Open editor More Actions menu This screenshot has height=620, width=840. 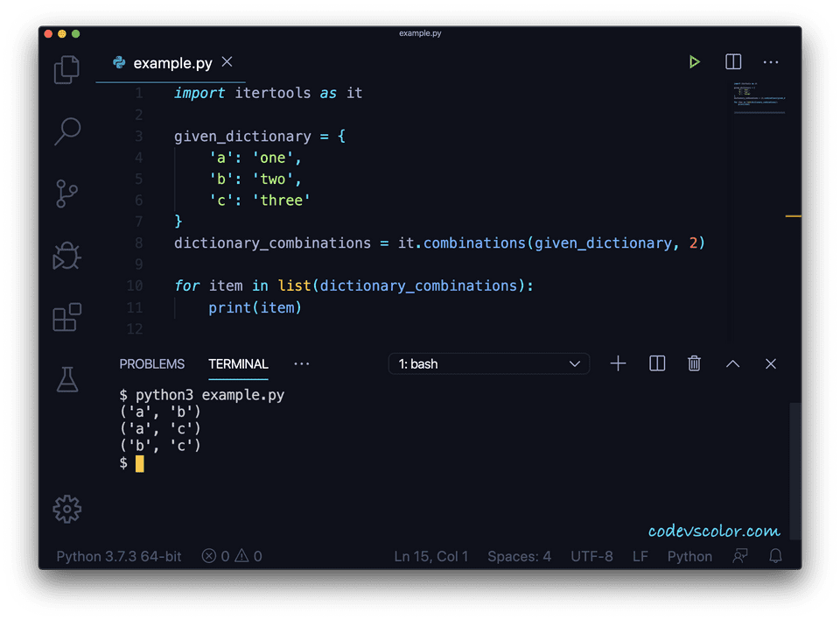click(771, 62)
